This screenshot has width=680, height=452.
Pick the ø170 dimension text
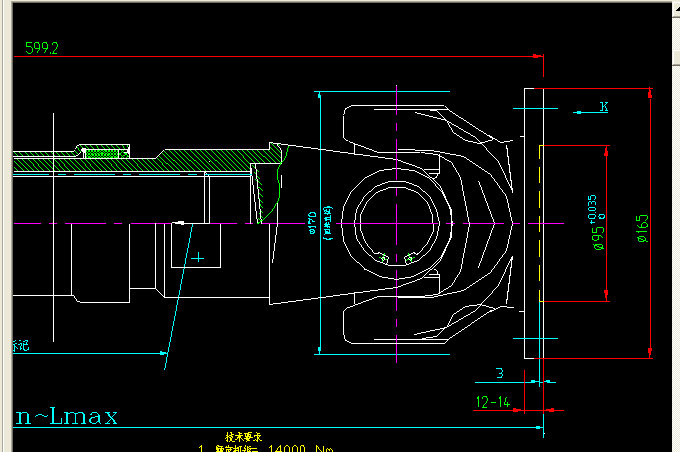[x=311, y=222]
